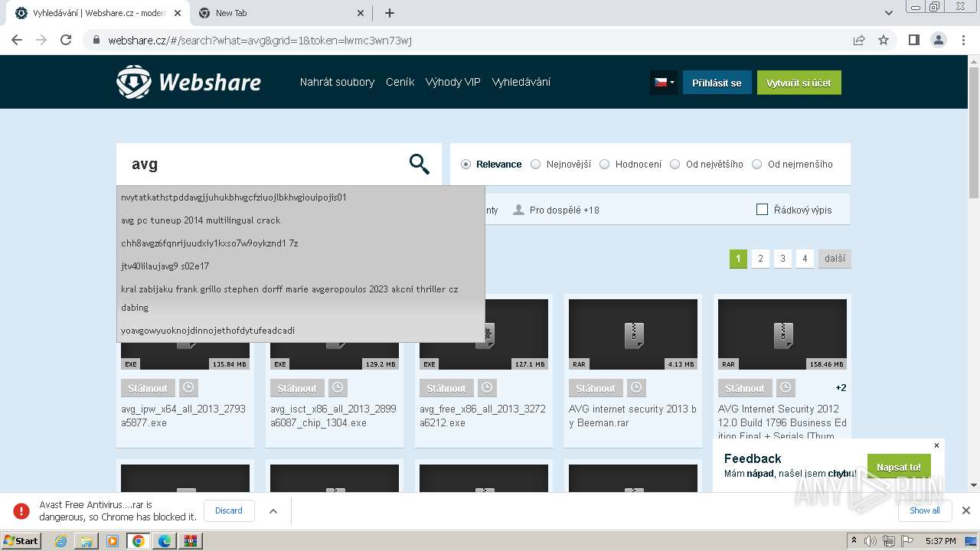The image size is (980, 551).
Task: Open Internet Explorer from taskbar
Action: click(60, 541)
